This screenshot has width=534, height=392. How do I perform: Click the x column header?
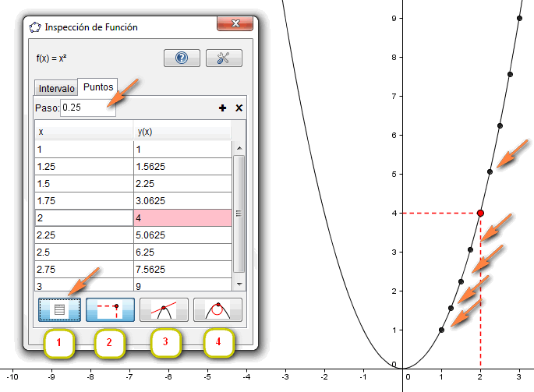(x=83, y=132)
